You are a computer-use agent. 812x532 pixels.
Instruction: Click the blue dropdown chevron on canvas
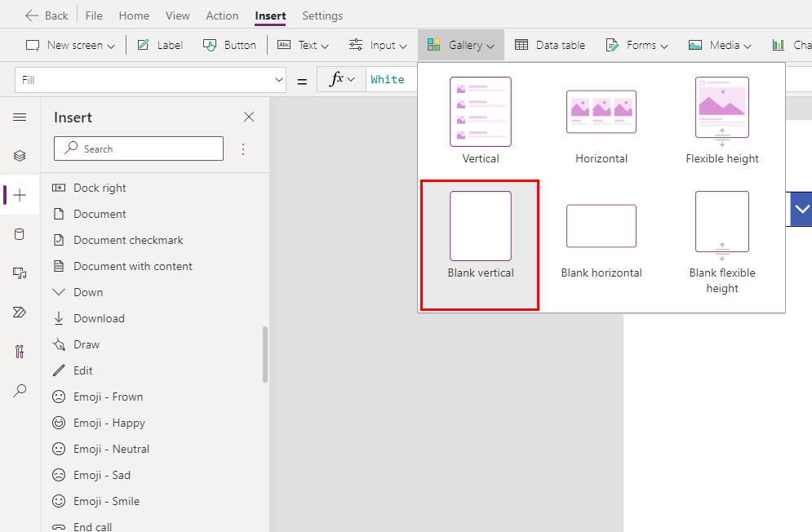[801, 209]
